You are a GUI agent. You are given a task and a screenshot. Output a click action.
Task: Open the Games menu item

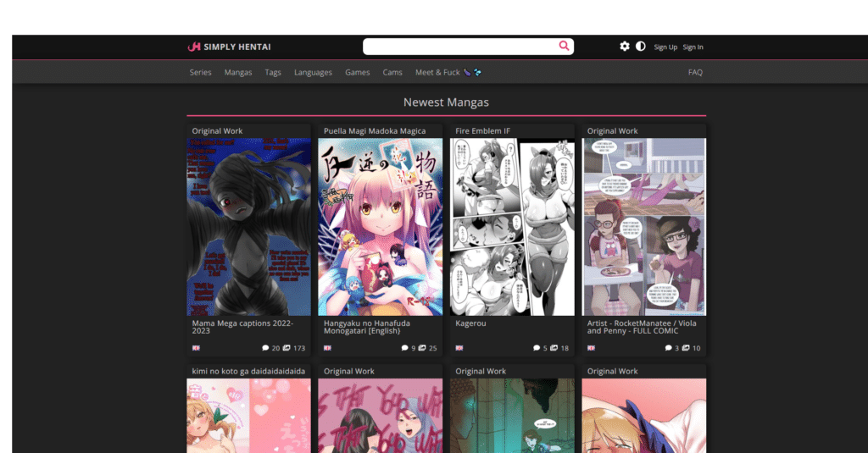tap(357, 73)
